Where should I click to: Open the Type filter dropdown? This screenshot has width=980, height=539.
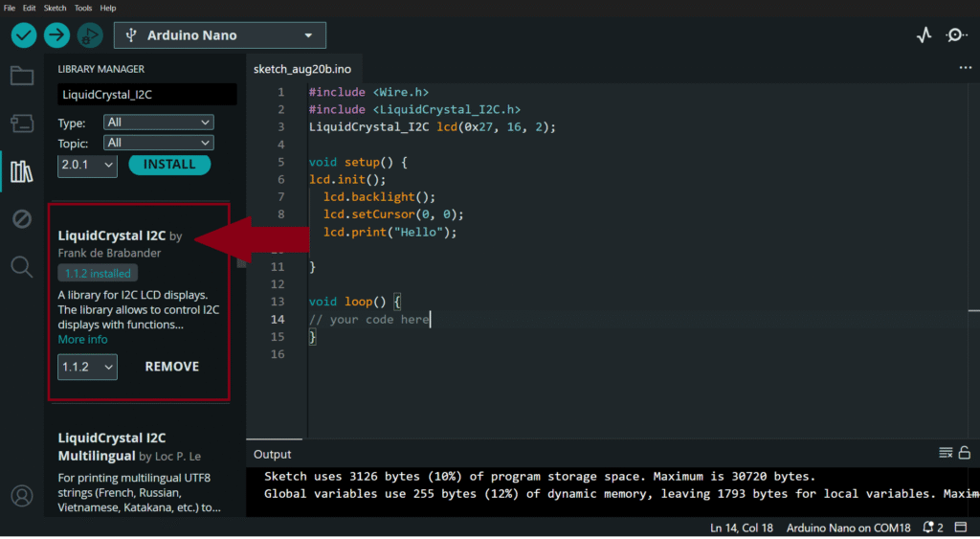(x=159, y=123)
